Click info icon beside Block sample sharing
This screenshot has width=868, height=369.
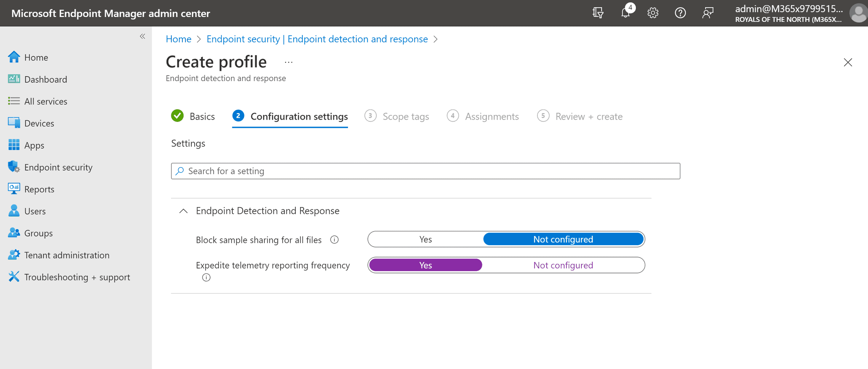click(x=334, y=240)
